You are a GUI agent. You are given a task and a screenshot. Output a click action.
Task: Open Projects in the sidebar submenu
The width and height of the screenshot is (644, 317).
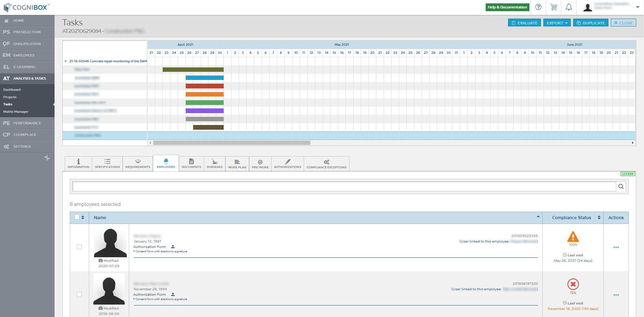[10, 97]
